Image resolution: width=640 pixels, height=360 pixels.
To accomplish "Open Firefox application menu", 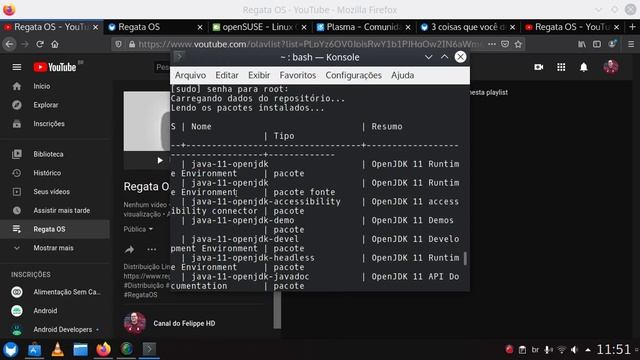I will 631,44.
